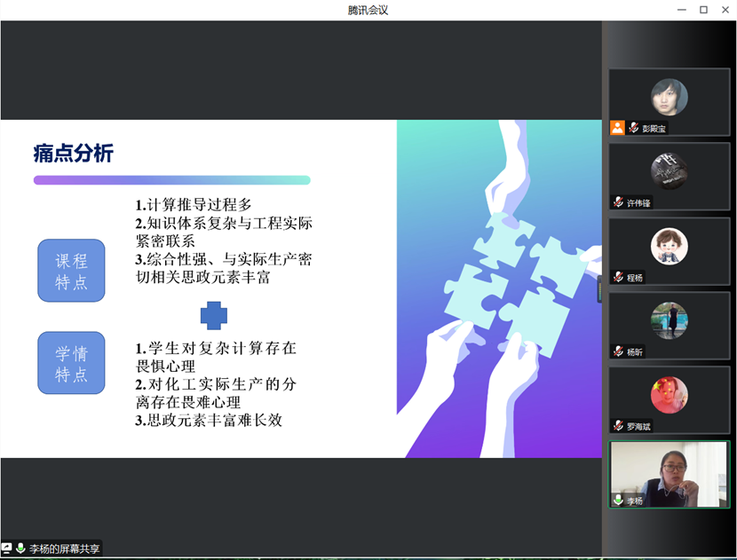This screenshot has height=560, width=737.
Task: Click the 腾讯会议 window title
Action: click(x=368, y=10)
